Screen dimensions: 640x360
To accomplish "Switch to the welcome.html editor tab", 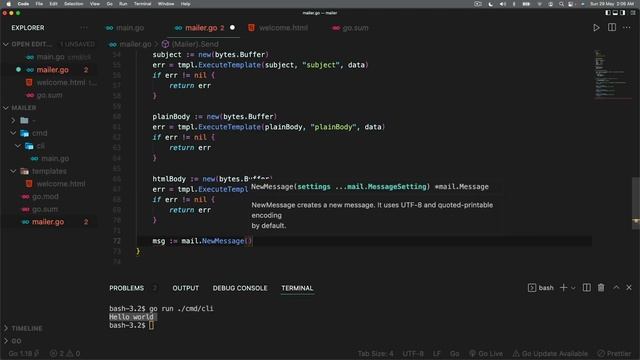I will click(278, 28).
